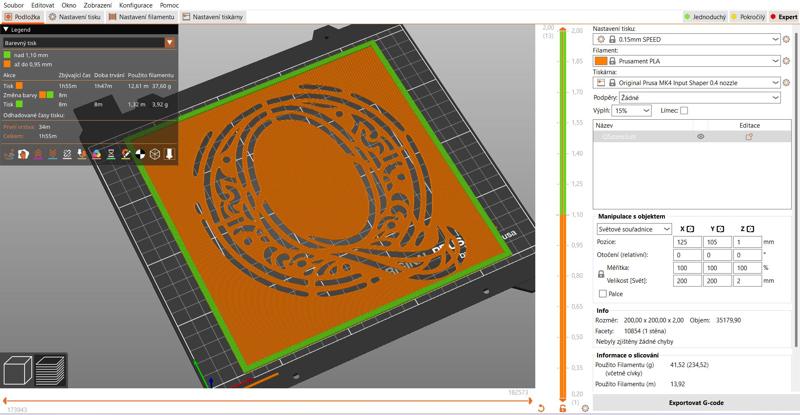Open filament settings gear next to Prusament PLA
Viewport: 800px width, 415px height.
pos(786,61)
